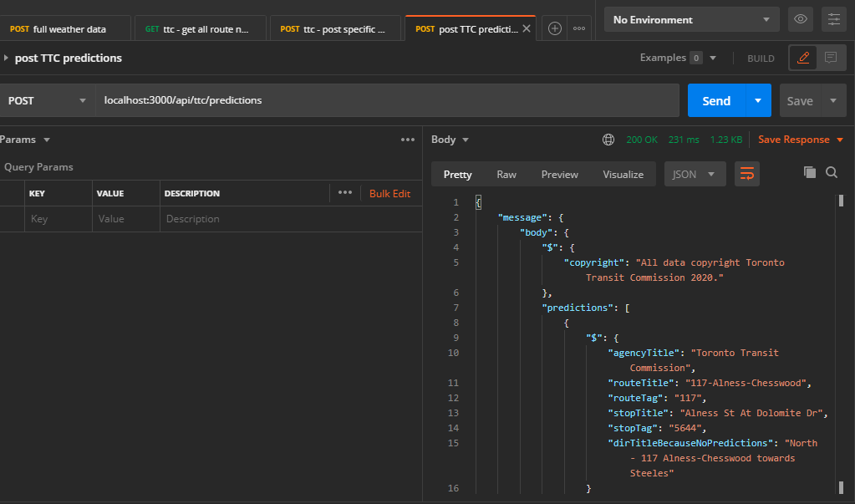Click the Save button

(x=800, y=100)
